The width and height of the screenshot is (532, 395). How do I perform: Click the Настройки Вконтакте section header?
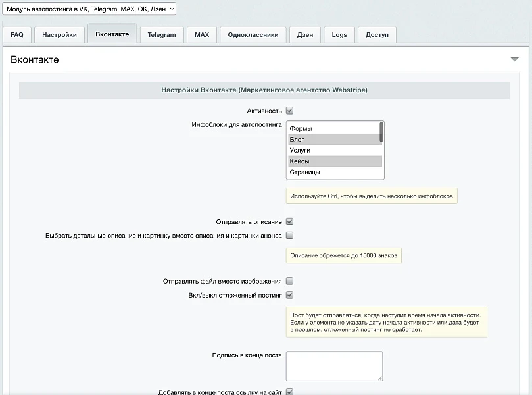(x=264, y=90)
